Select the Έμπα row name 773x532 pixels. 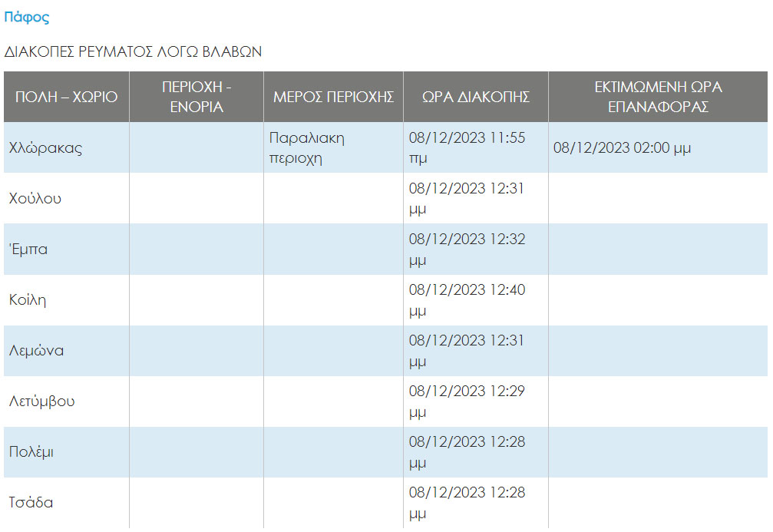click(28, 249)
